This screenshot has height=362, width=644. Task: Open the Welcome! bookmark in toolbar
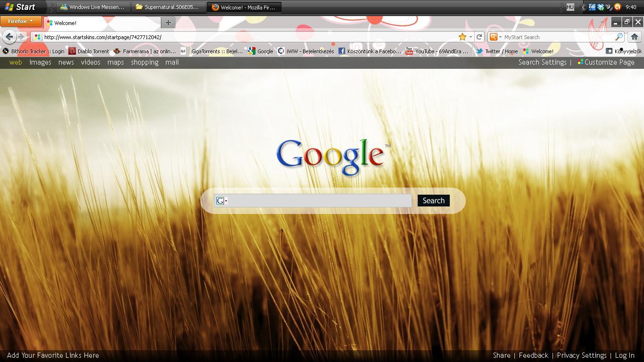click(x=538, y=51)
